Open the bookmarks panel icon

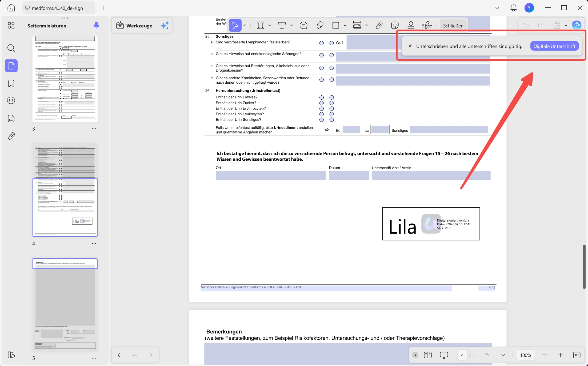[11, 83]
